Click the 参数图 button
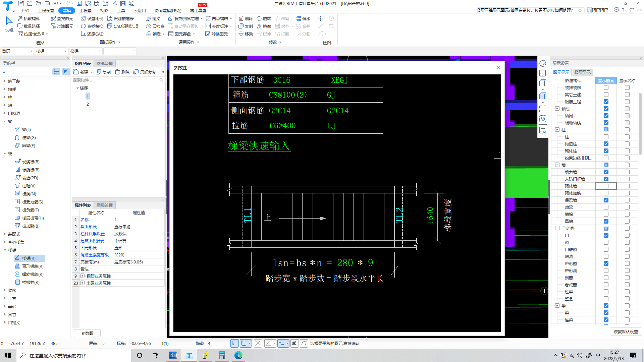 (87, 333)
